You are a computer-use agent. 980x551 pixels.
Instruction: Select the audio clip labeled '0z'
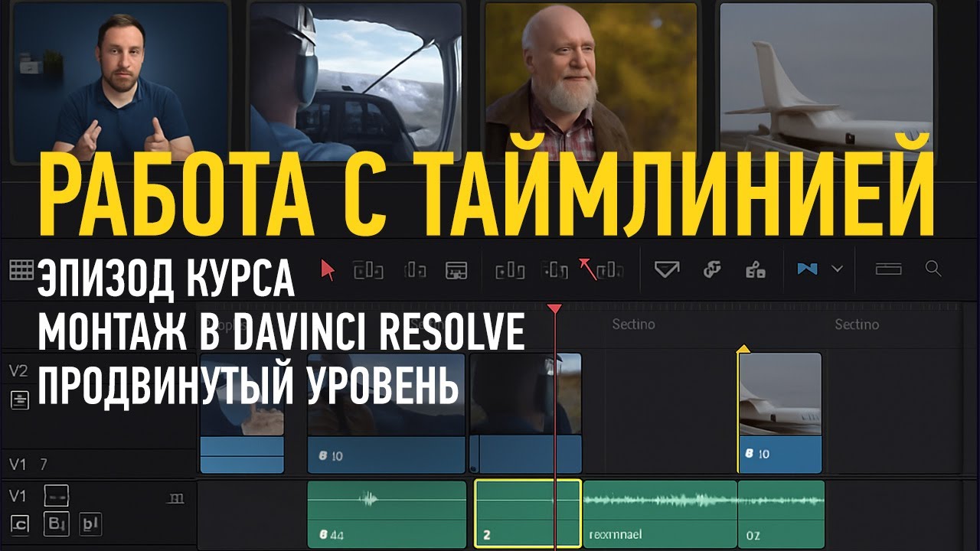781,514
